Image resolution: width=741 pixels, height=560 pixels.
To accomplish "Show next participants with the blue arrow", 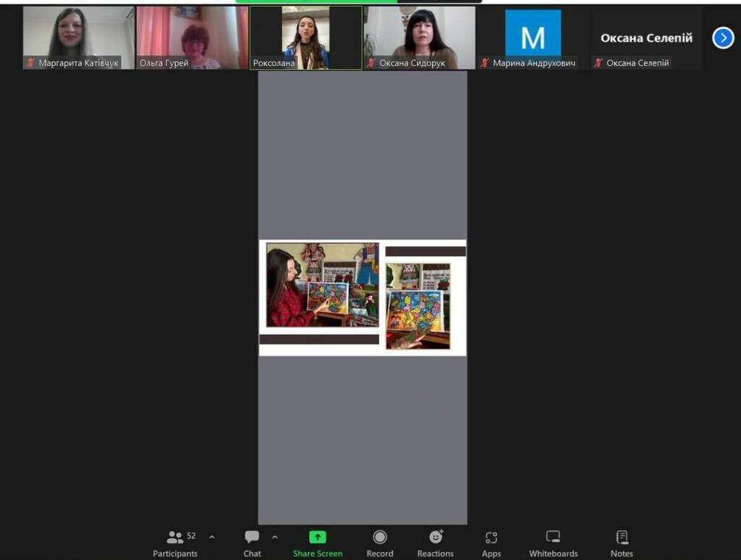I will 723,38.
